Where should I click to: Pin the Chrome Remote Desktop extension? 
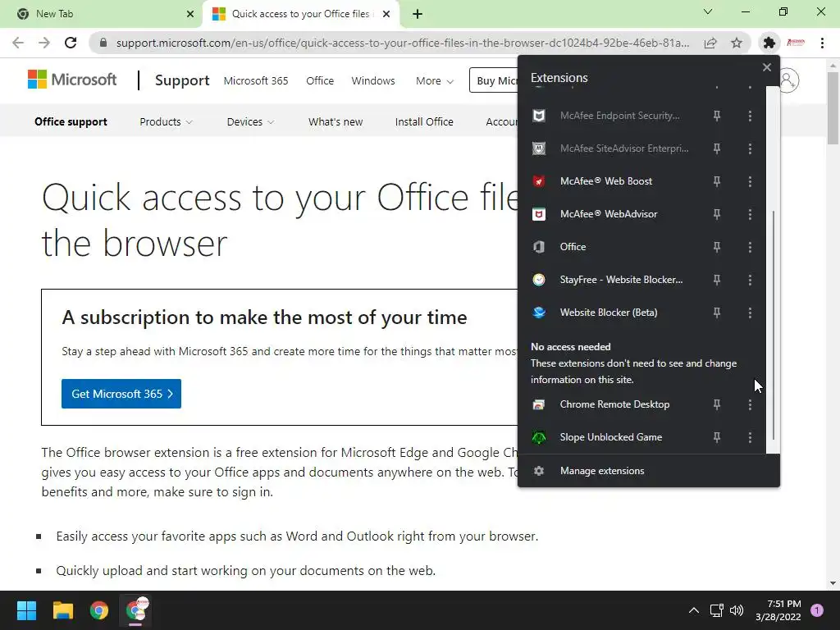pyautogui.click(x=716, y=404)
